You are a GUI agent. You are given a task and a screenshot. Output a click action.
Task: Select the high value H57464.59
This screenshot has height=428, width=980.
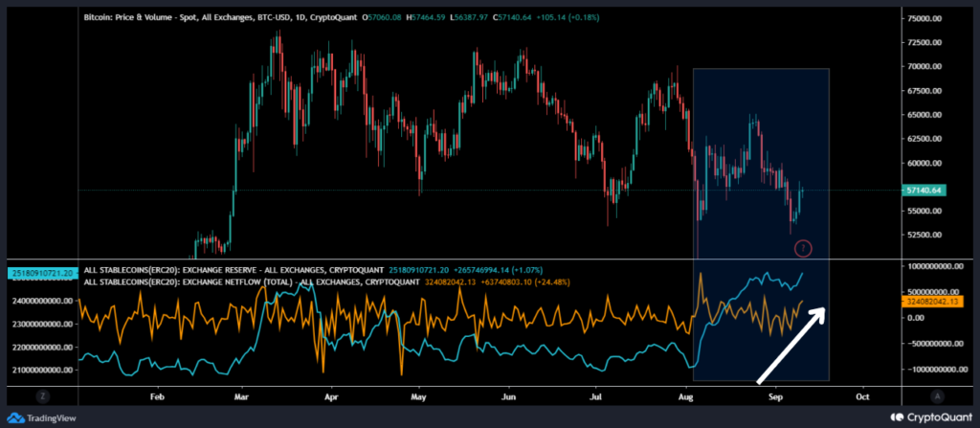[x=425, y=17]
